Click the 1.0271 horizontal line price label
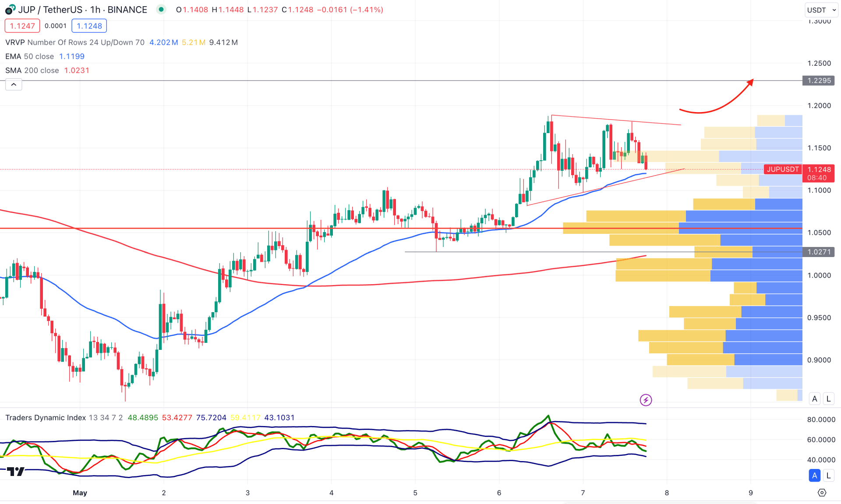Viewport: 841px width, 504px height. pyautogui.click(x=819, y=252)
